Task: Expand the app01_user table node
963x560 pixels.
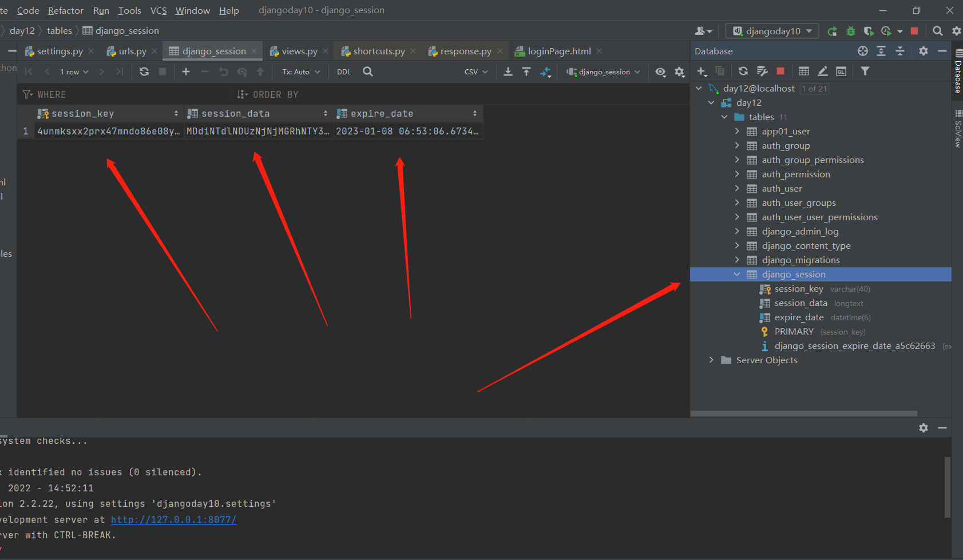Action: [x=737, y=131]
